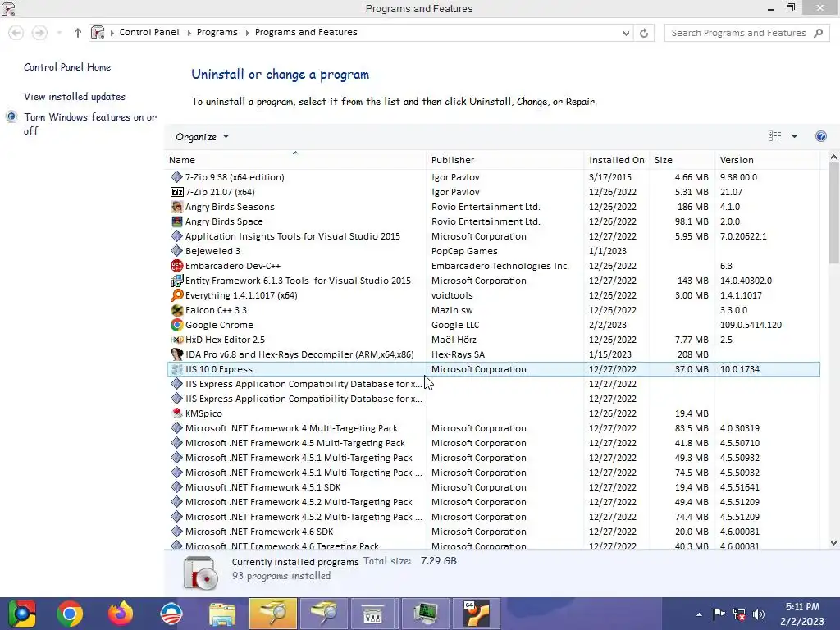Sort by the Name column header

295,160
